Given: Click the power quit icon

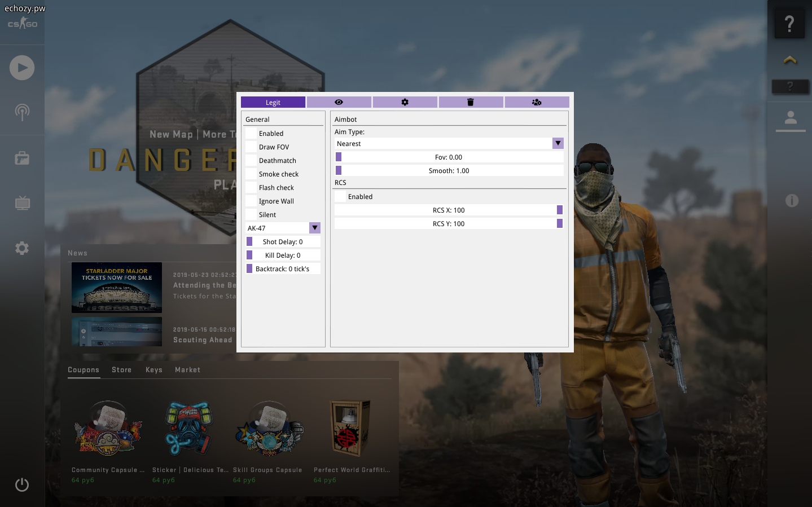Looking at the screenshot, I should click(x=22, y=484).
